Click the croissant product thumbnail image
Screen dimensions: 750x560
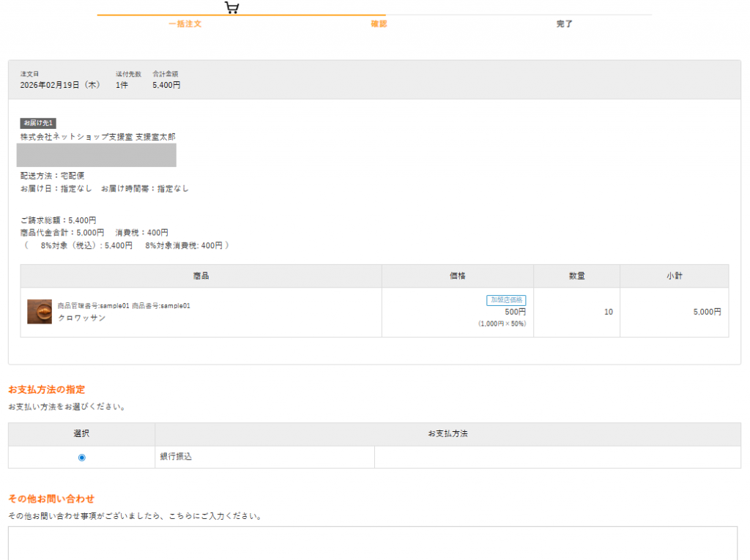[40, 312]
